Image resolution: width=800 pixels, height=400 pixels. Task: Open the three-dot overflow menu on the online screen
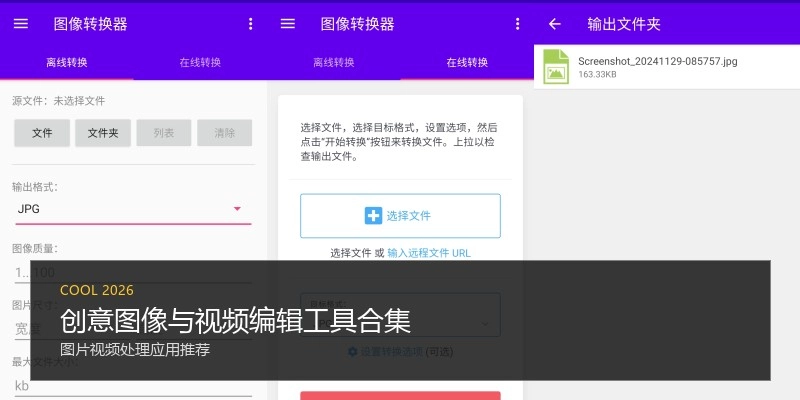(x=517, y=24)
